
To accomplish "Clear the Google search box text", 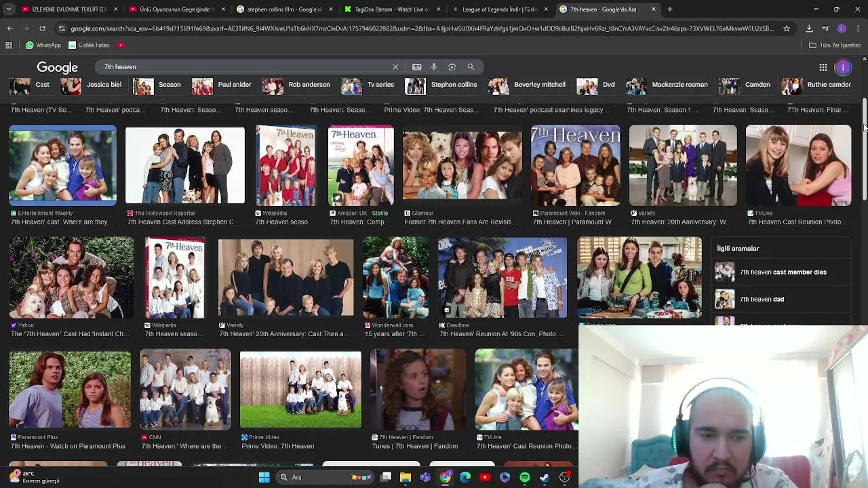I will point(395,66).
